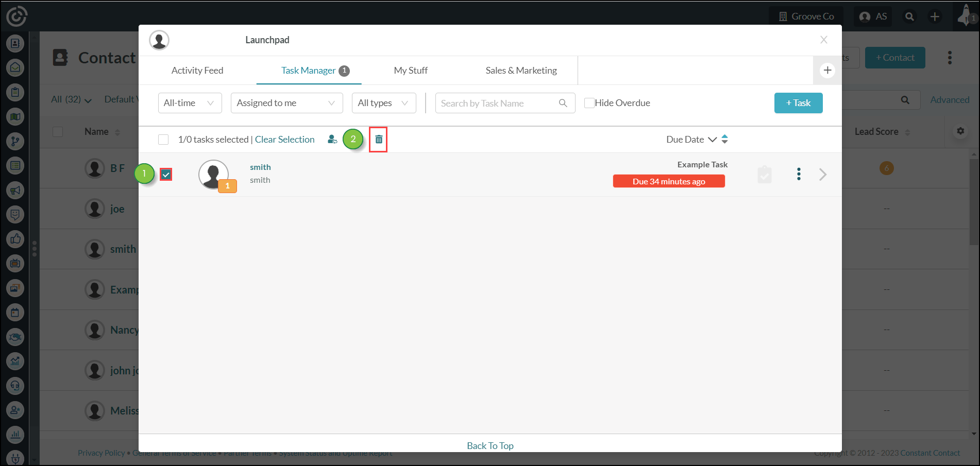Screen dimensions: 980x466
Task: Open the Assigned to me dropdown
Action: 287,103
